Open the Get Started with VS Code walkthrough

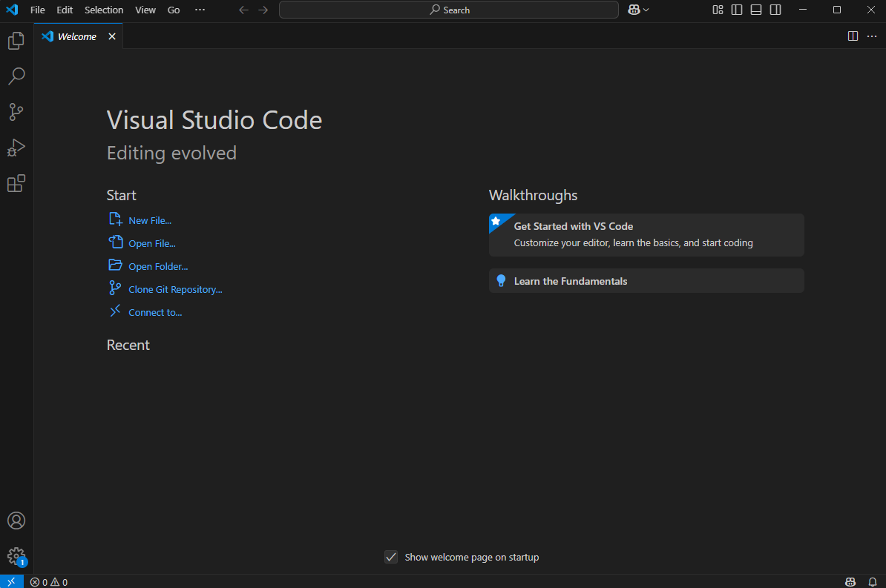click(x=646, y=234)
